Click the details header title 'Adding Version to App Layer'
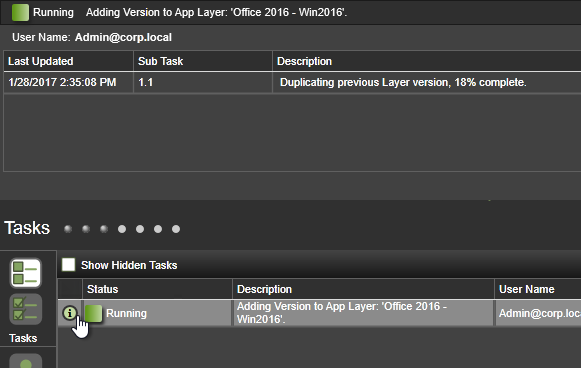The width and height of the screenshot is (581, 368). pos(216,12)
